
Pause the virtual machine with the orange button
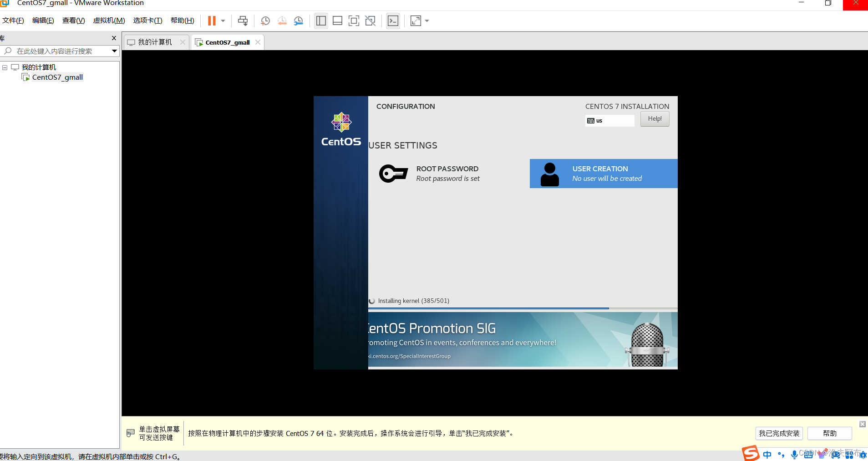click(x=212, y=21)
